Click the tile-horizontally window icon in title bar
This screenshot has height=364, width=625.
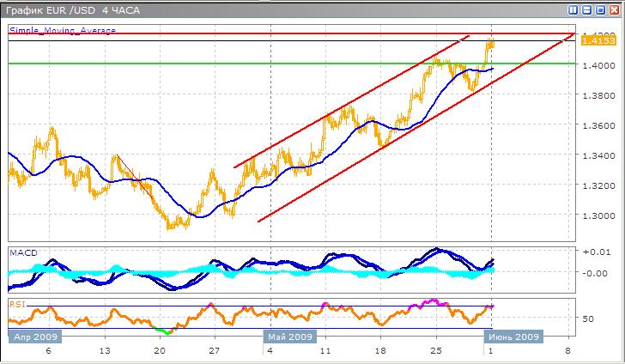point(587,10)
